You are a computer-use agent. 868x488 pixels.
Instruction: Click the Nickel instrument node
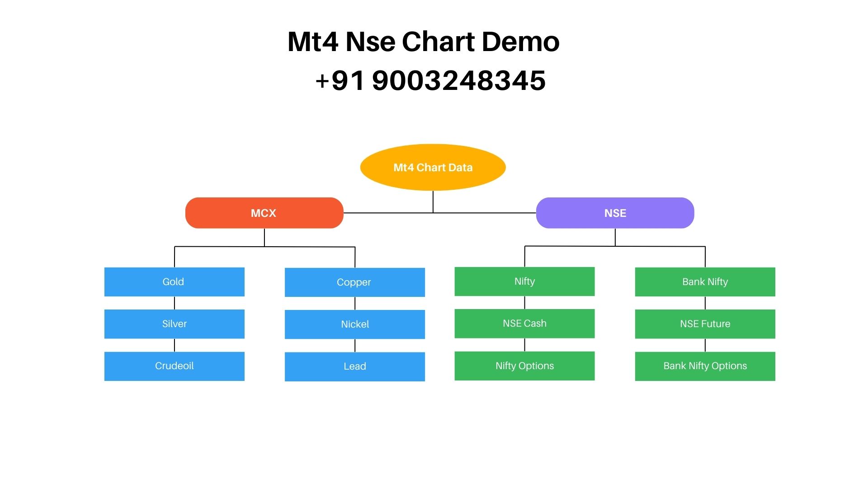point(354,323)
